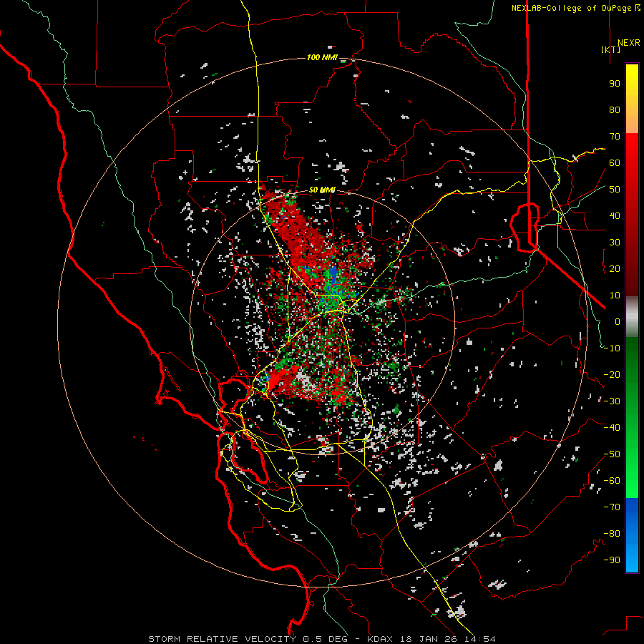Click the -30 value on velocity scale
The width and height of the screenshot is (644, 644).
(612, 401)
